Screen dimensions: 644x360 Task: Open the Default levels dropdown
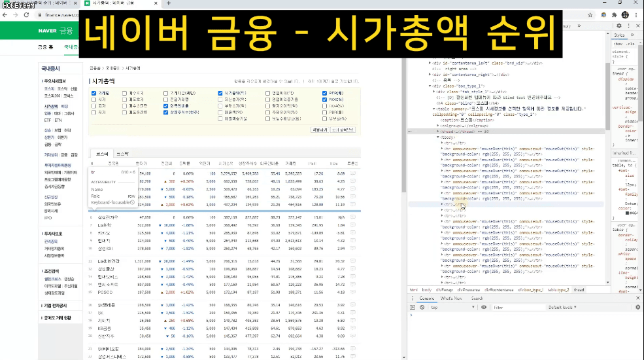[x=562, y=308]
